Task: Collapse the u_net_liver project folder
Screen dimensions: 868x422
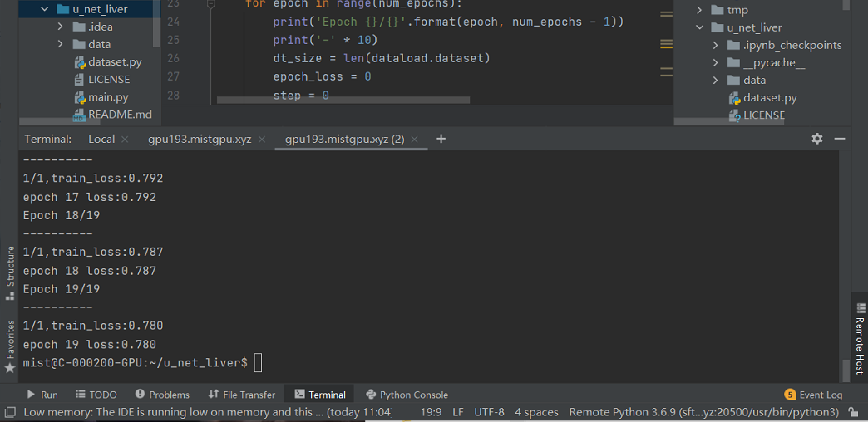Action: 46,9
